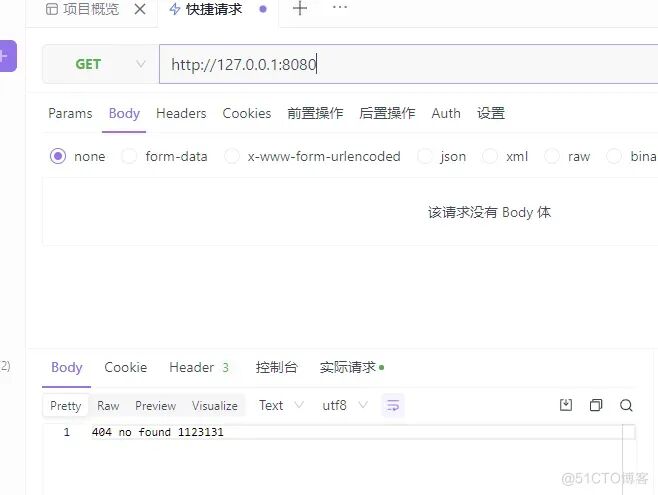Open the 设置 tab
This screenshot has width=658, height=495.
(x=491, y=113)
